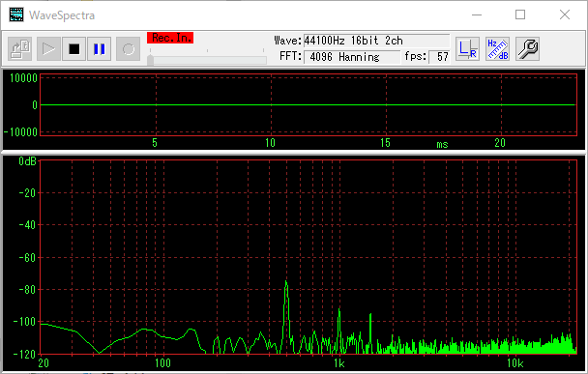This screenshot has width=588, height=374.
Task: Click the round Record button
Action: (x=129, y=48)
